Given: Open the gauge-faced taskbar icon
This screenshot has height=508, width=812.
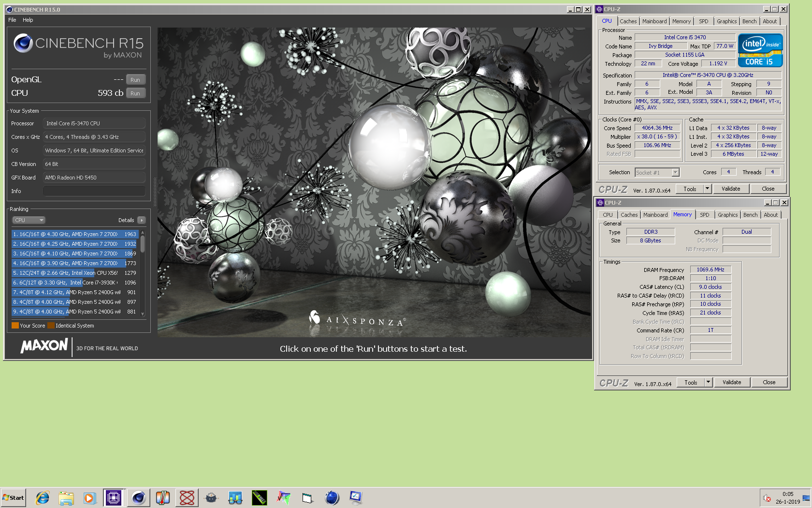Looking at the screenshot, I should (x=211, y=498).
